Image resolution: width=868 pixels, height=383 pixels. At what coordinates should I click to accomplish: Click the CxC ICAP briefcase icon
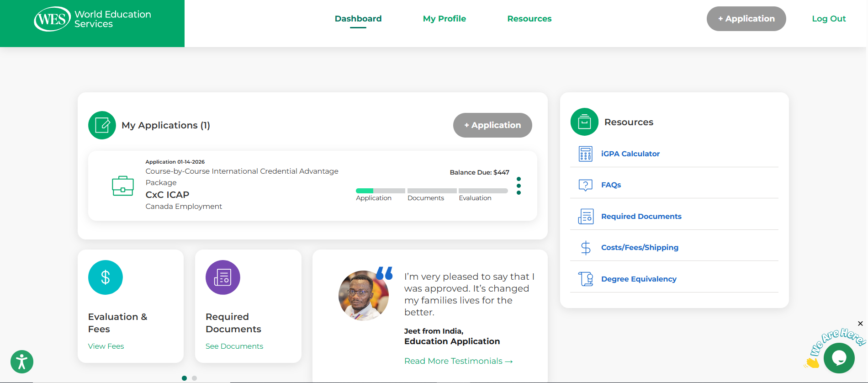click(123, 186)
